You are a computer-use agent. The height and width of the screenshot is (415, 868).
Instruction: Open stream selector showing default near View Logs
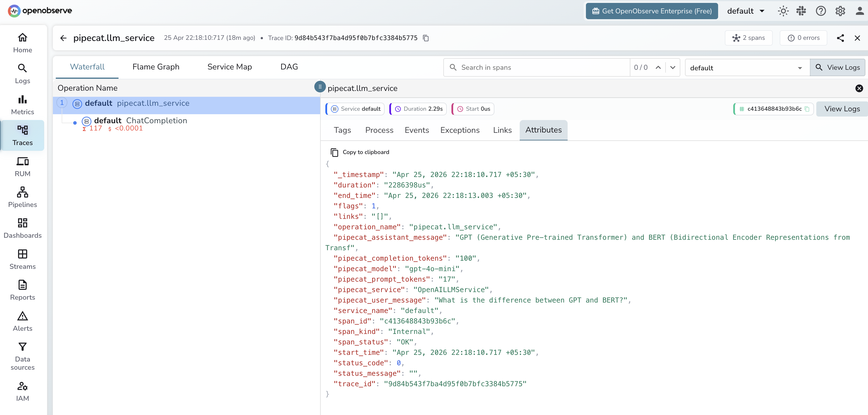coord(746,67)
